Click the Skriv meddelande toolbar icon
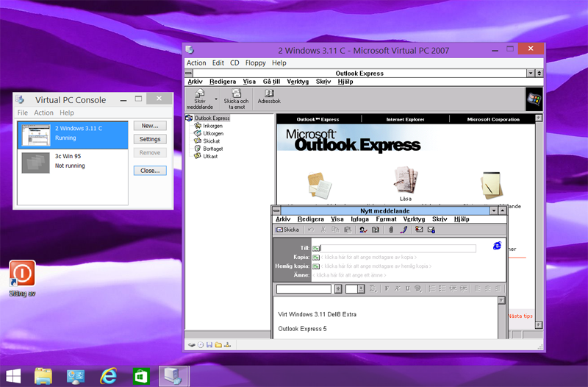The width and height of the screenshot is (588, 387). tap(199, 99)
